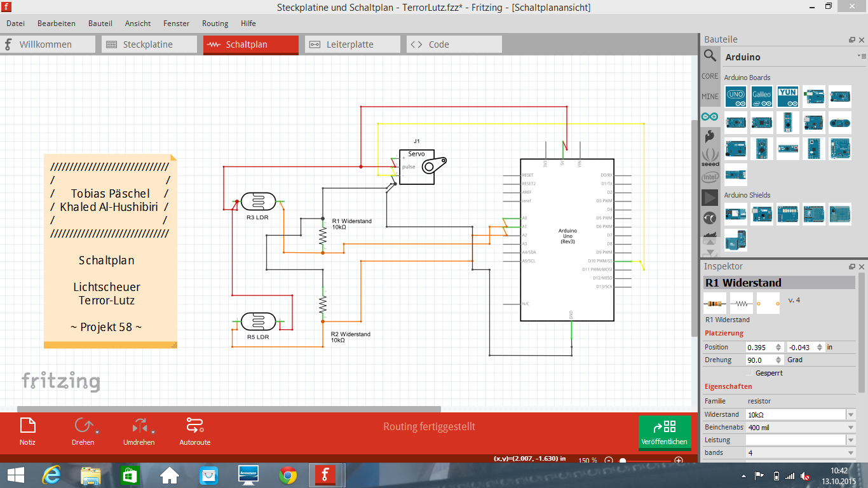The height and width of the screenshot is (488, 868).
Task: Click the zoom slider handle
Action: coord(623,461)
